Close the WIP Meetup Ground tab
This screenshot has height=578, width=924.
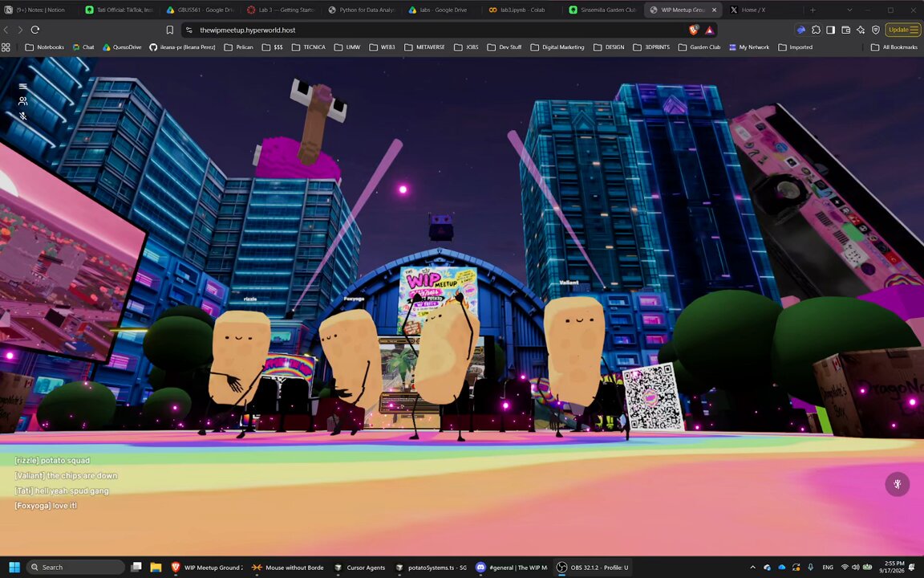pyautogui.click(x=714, y=10)
